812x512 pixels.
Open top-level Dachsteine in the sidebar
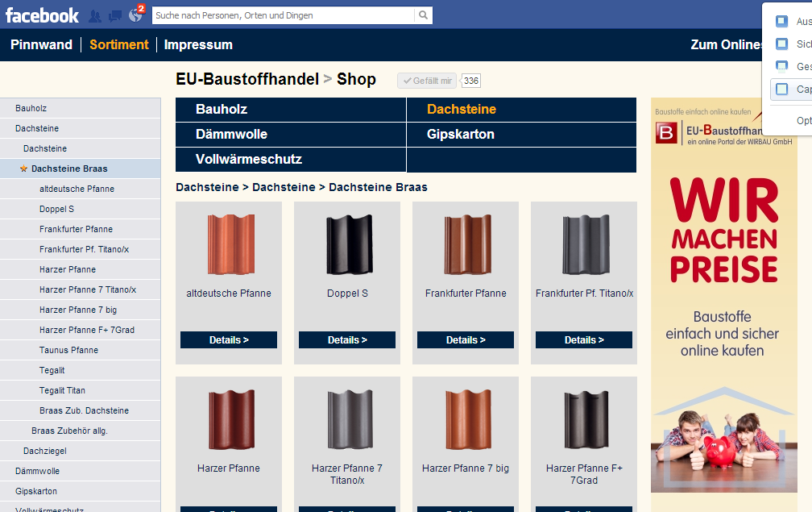(x=81, y=128)
